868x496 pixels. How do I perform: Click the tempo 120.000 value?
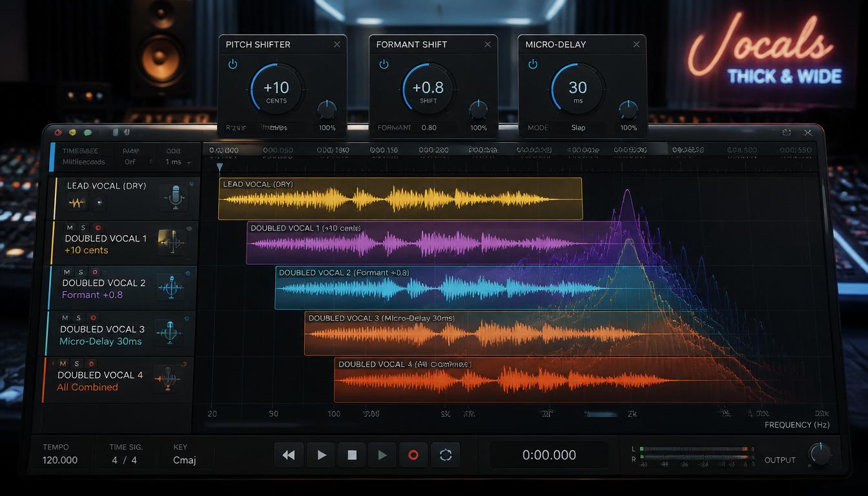click(60, 460)
